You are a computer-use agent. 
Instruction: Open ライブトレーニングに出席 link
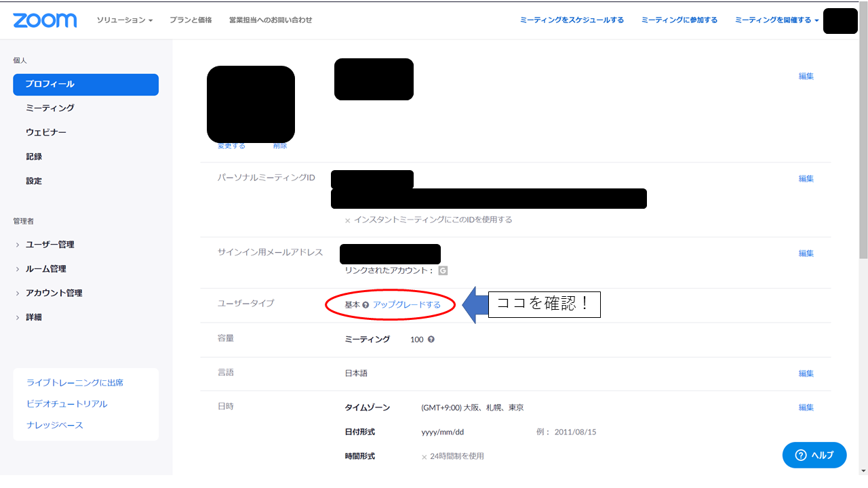75,383
